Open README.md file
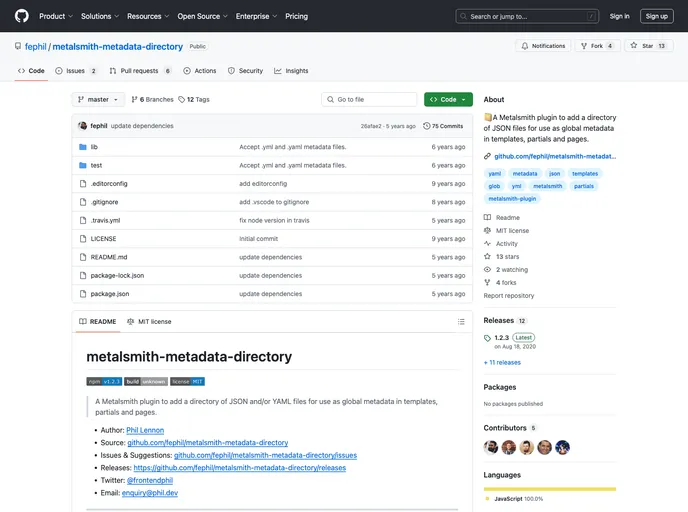688x512 pixels. click(109, 258)
